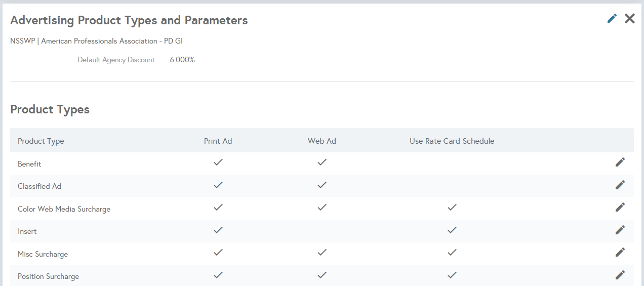Image resolution: width=644 pixels, height=286 pixels.
Task: Click the Print Ad column header
Action: point(218,141)
